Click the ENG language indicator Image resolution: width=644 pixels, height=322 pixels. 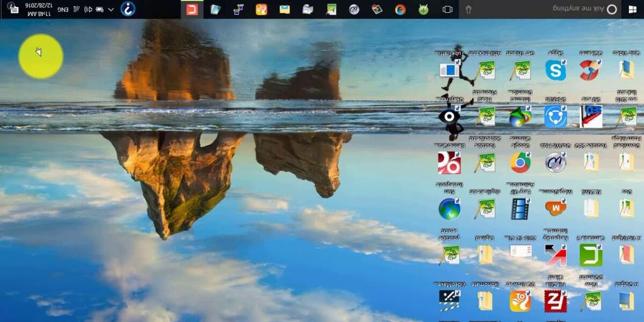pos(62,9)
